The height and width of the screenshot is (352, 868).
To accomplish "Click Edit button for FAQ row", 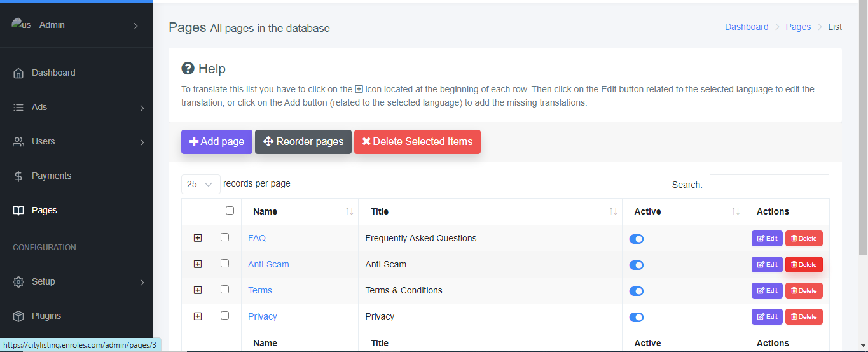I will (767, 239).
